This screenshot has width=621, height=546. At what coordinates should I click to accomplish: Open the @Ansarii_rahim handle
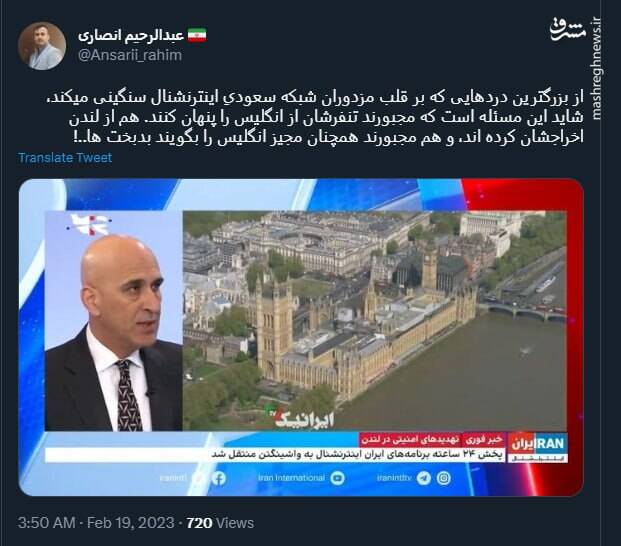pos(130,55)
